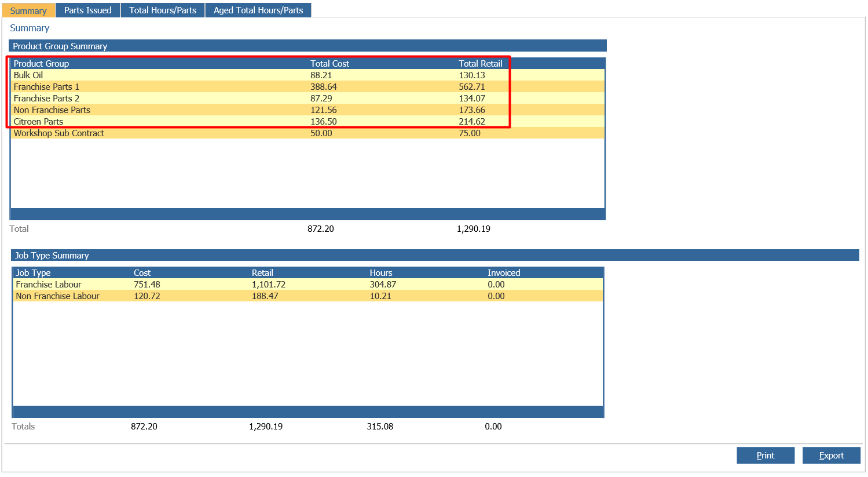
Task: Select the Bulk Oil row
Action: (307, 75)
